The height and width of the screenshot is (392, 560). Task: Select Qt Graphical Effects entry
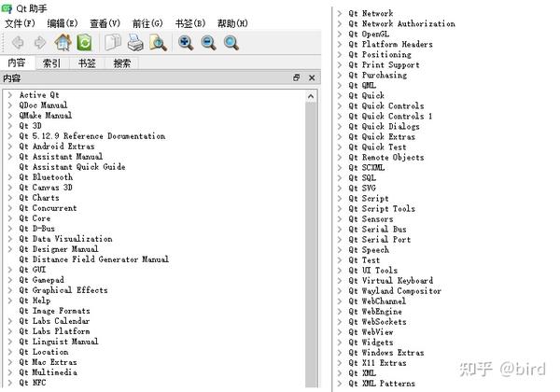click(x=63, y=290)
